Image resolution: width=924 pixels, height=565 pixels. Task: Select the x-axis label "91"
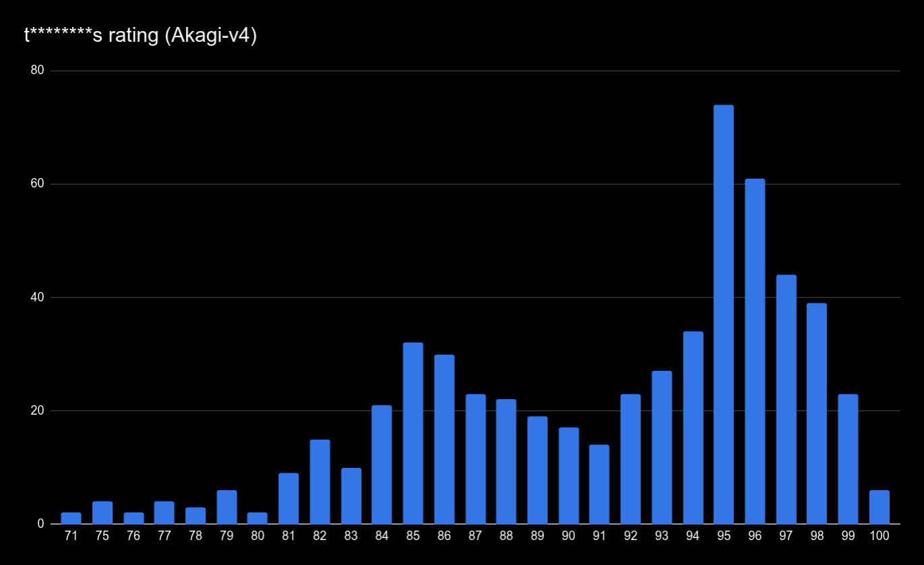[x=599, y=537]
